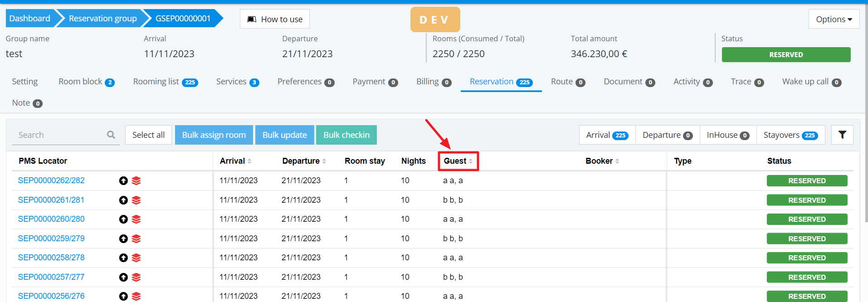Open the Room block tab
The width and height of the screenshot is (868, 302).
point(86,82)
